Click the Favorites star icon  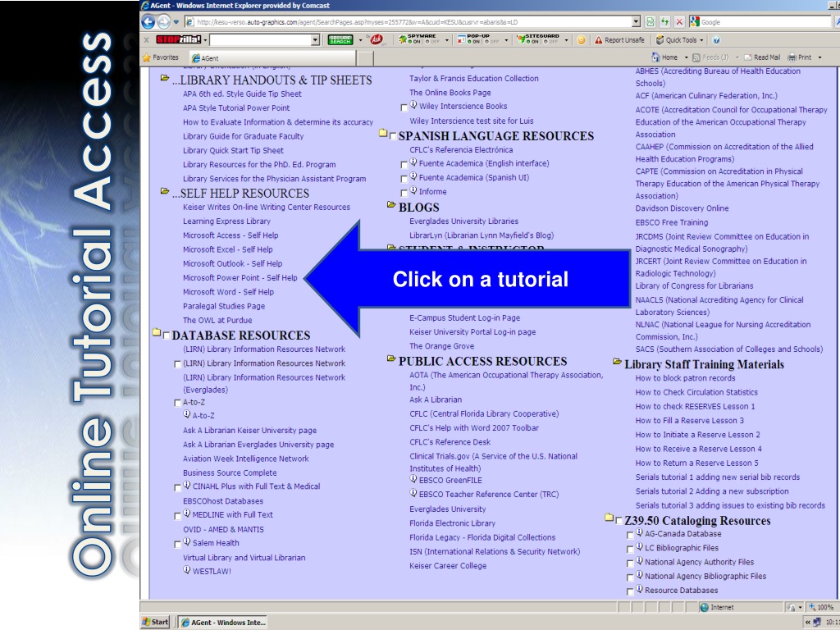click(146, 57)
